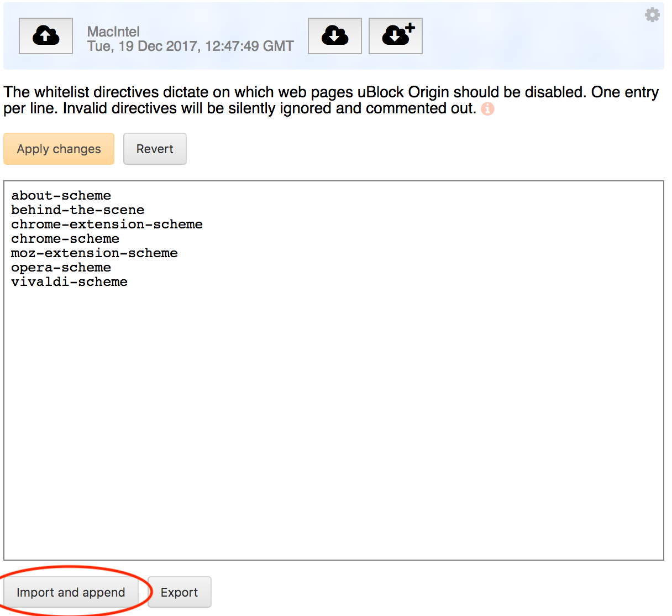Viewport: 672px width, 616px height.
Task: Click the MacIntel sync device label
Action: click(x=113, y=32)
